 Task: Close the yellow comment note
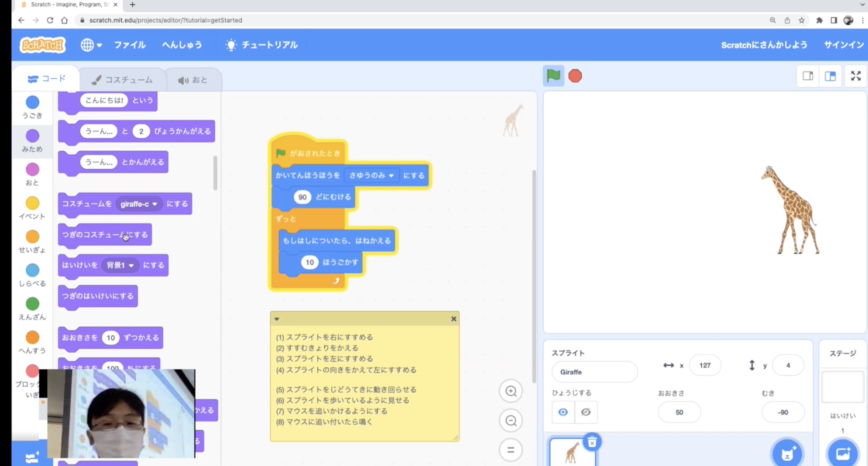point(454,319)
